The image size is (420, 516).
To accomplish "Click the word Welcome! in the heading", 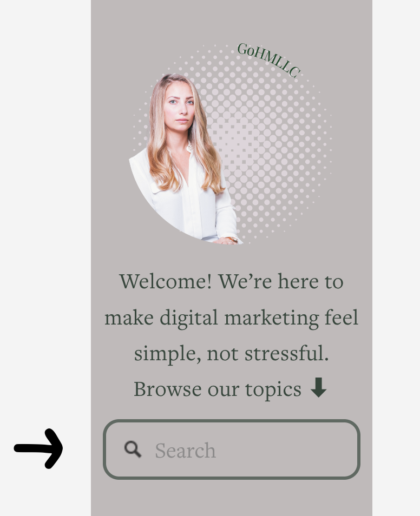I will point(166,281).
